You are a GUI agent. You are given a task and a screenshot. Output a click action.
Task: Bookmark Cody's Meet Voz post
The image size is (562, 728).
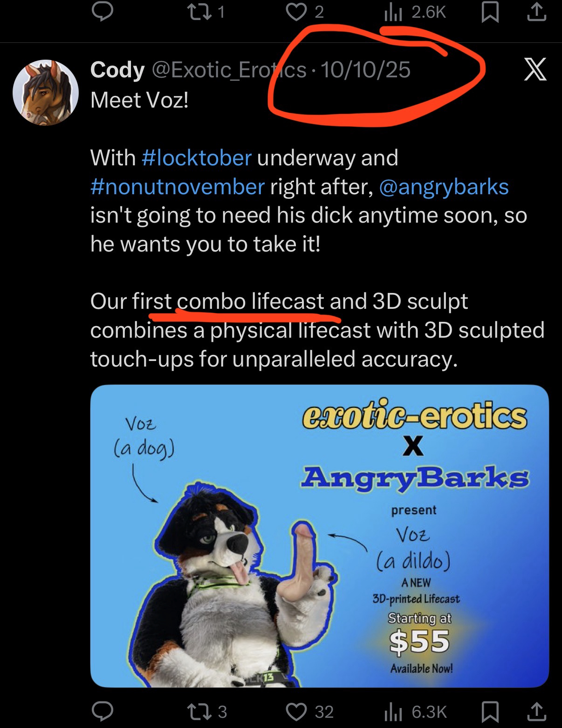[x=489, y=711]
